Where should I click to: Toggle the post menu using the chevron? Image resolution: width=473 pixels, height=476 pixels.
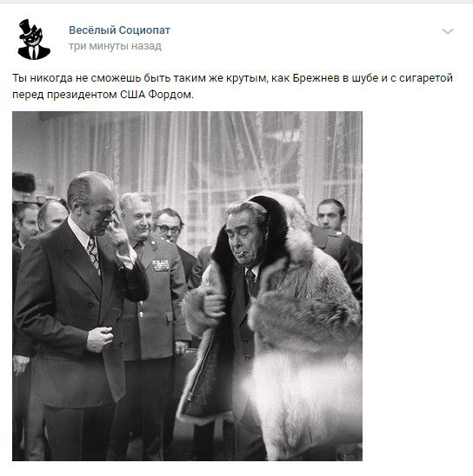pos(448,31)
